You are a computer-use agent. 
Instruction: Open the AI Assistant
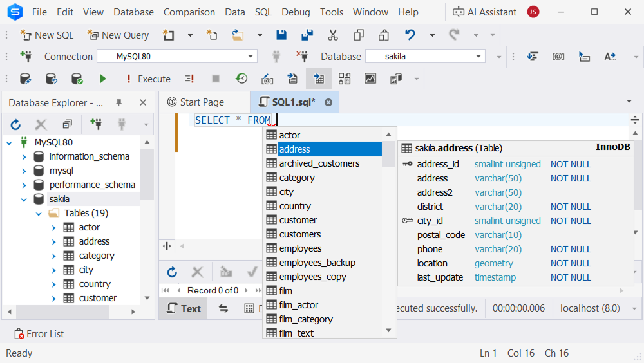pyautogui.click(x=485, y=12)
